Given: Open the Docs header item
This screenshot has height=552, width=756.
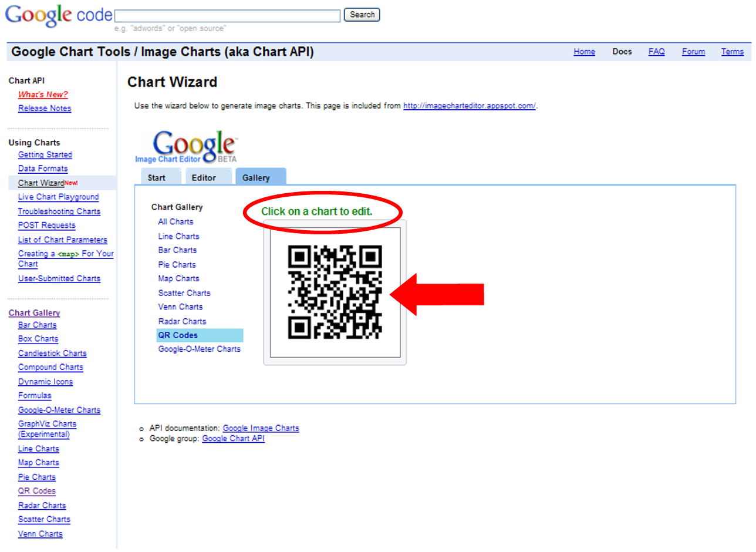Looking at the screenshot, I should 622,52.
